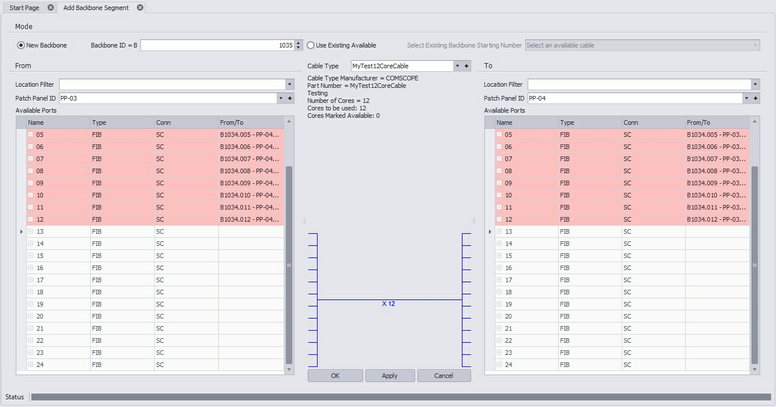Click the To Patch Panel ID field PP-04
This screenshot has height=407, width=776.
pos(635,98)
